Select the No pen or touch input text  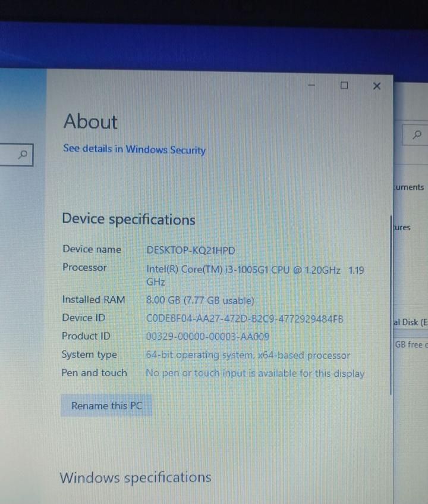[255, 374]
